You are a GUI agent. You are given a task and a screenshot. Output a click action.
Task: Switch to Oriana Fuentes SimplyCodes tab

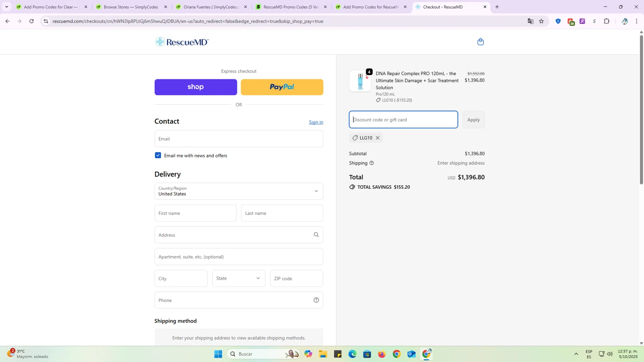click(212, 7)
